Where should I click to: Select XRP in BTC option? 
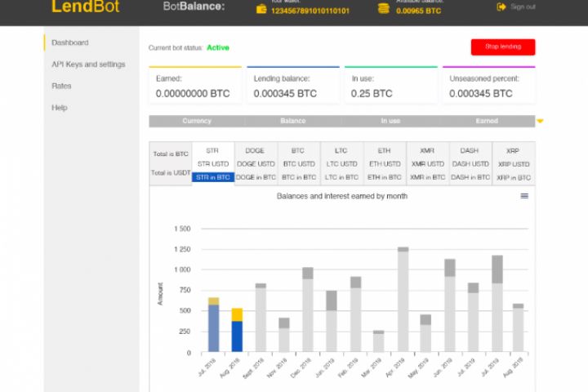pos(514,177)
